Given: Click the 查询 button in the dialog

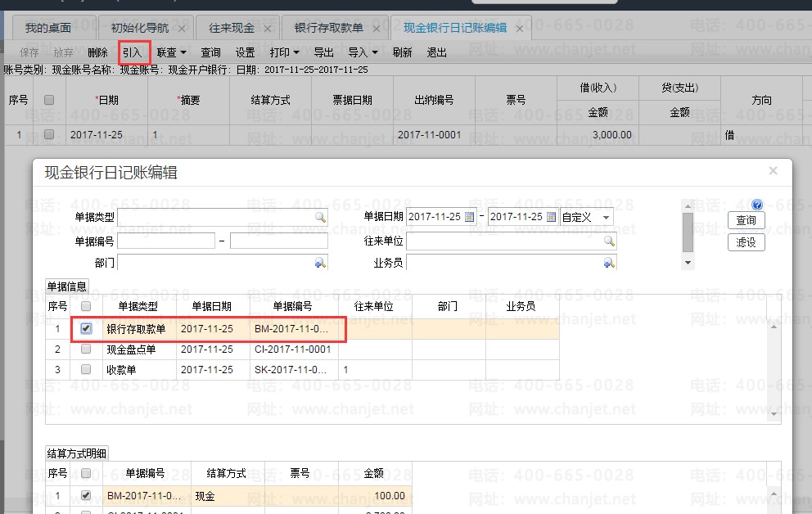Looking at the screenshot, I should [x=746, y=220].
